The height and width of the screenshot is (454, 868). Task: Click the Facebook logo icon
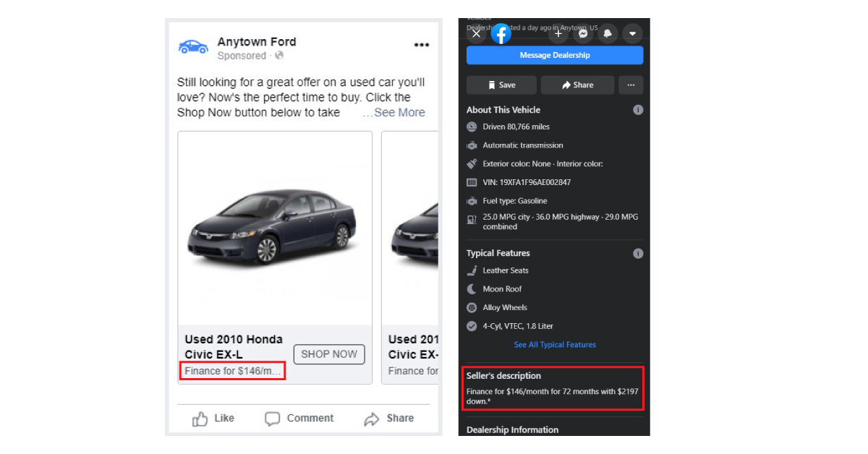(x=501, y=33)
